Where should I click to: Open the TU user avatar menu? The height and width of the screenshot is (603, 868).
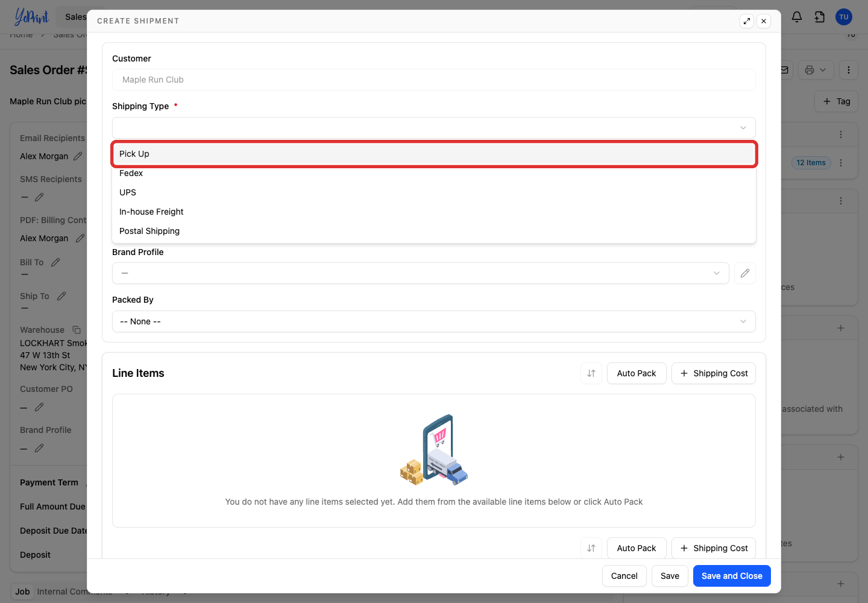[844, 17]
